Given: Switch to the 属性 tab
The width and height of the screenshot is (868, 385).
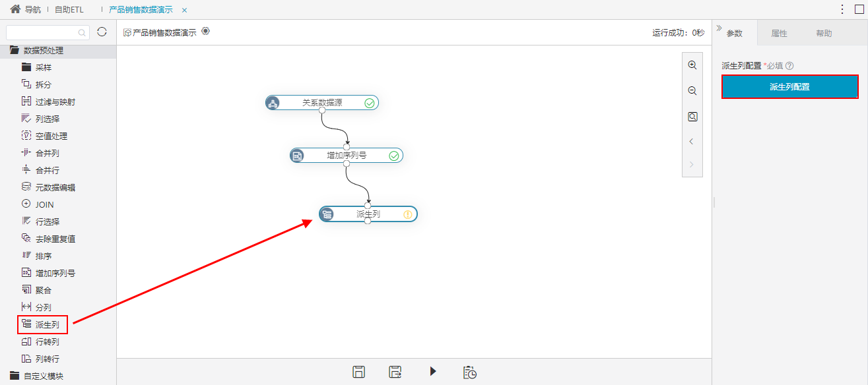Looking at the screenshot, I should tap(780, 33).
